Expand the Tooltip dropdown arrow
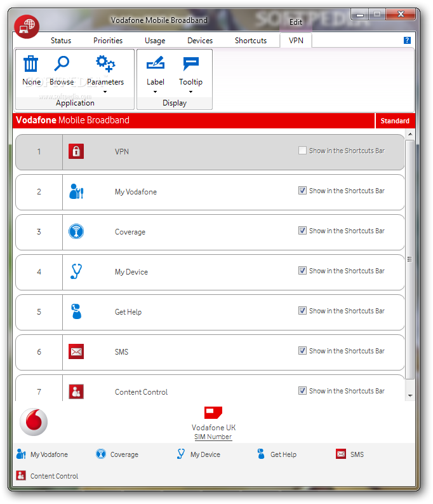 [x=190, y=92]
